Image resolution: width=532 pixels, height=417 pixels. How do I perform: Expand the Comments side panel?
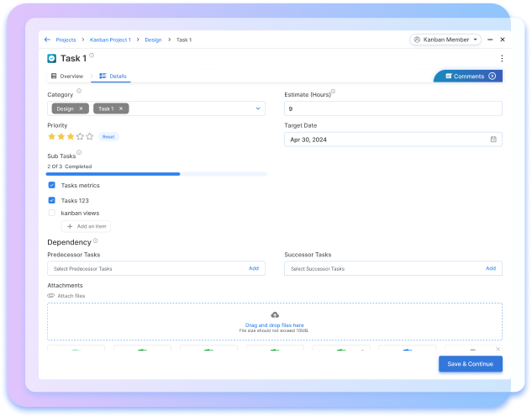tap(492, 77)
